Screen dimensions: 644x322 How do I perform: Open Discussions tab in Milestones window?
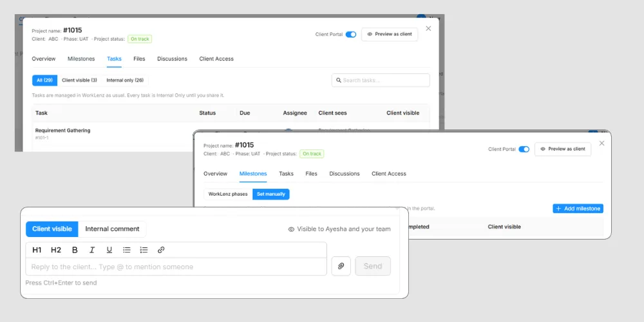pos(345,174)
